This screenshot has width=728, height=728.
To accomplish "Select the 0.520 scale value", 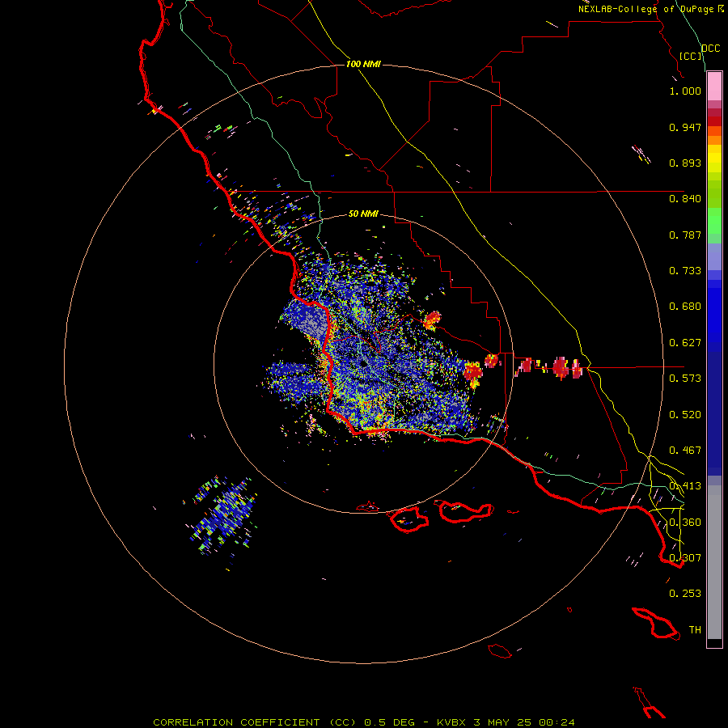I will click(x=685, y=415).
